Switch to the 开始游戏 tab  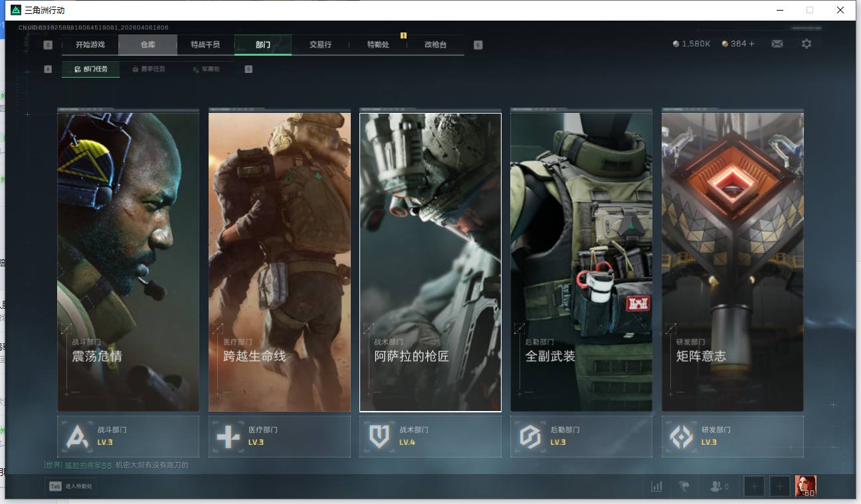(x=90, y=44)
